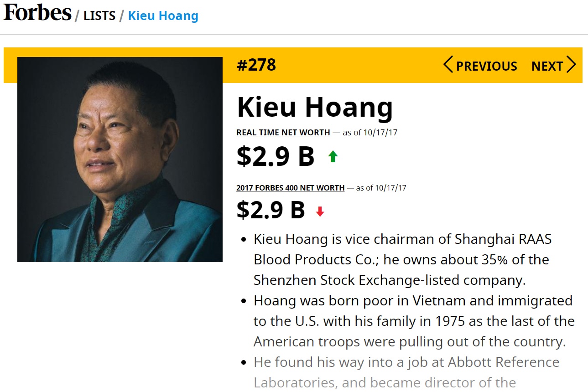Viewport: 588px width, 392px height.
Task: Click the Kieu Hoang name heading
Action: 315,108
